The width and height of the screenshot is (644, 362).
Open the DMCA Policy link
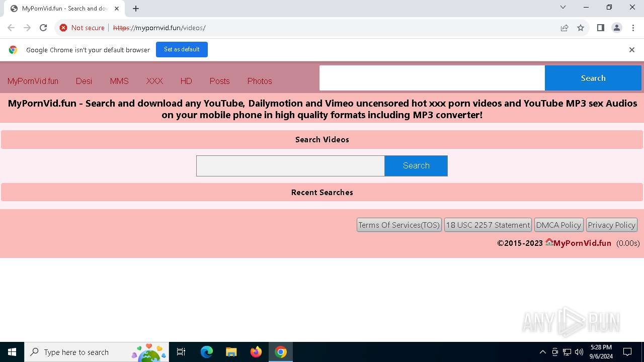coord(558,225)
